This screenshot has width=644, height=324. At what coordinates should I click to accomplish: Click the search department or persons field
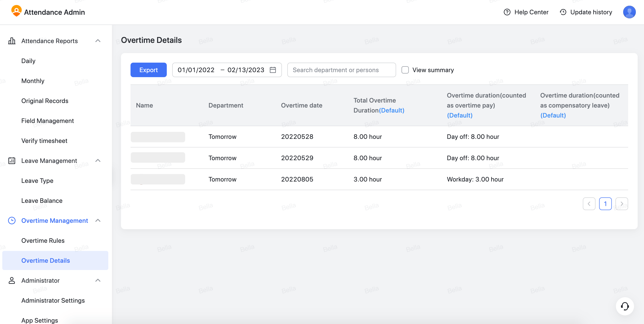[341, 70]
